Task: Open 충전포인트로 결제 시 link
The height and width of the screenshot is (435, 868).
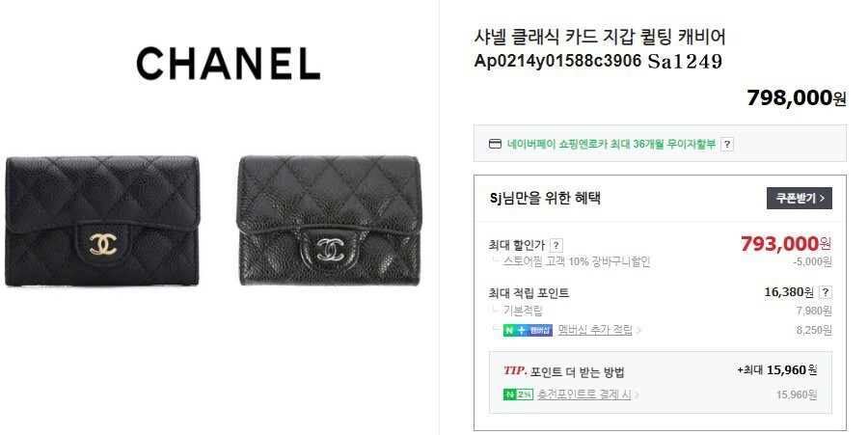Action: pyautogui.click(x=584, y=394)
